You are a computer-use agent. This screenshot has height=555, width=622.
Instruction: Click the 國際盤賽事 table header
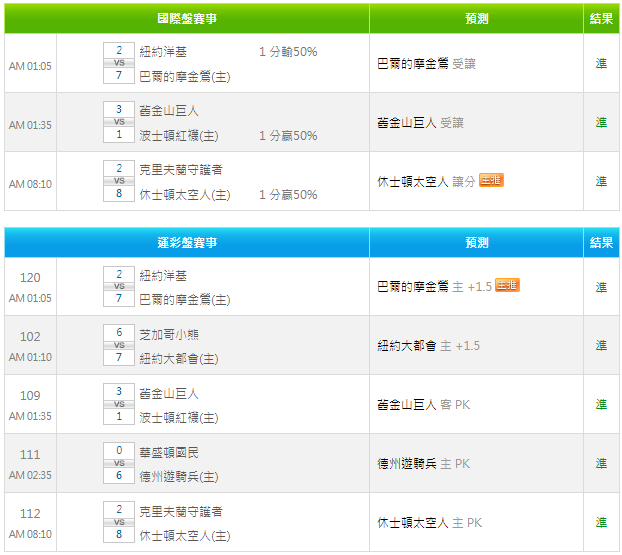tap(187, 18)
